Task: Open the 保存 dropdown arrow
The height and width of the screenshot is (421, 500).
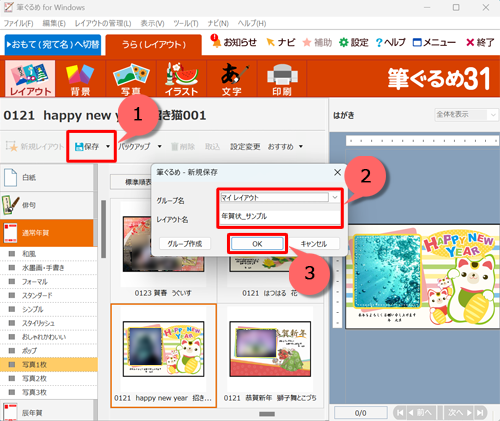Action: pos(108,146)
